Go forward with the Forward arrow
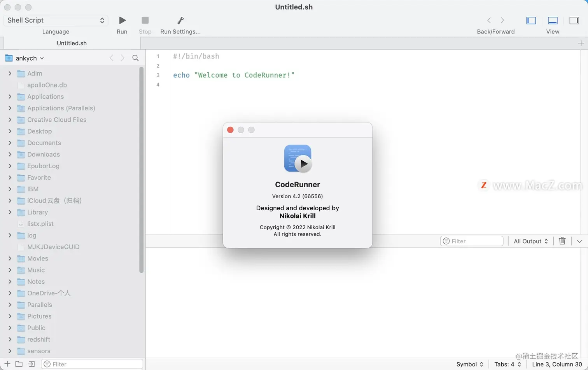Image resolution: width=588 pixels, height=370 pixels. click(502, 20)
